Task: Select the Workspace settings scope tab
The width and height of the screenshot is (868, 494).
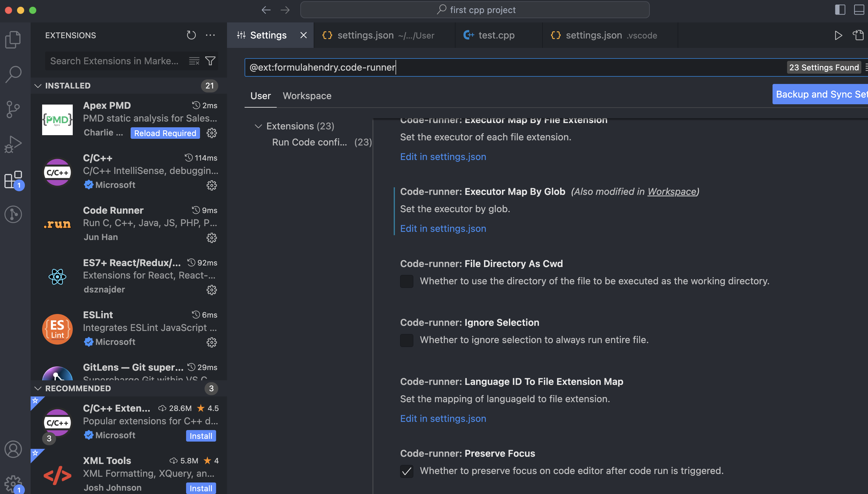Action: tap(307, 96)
